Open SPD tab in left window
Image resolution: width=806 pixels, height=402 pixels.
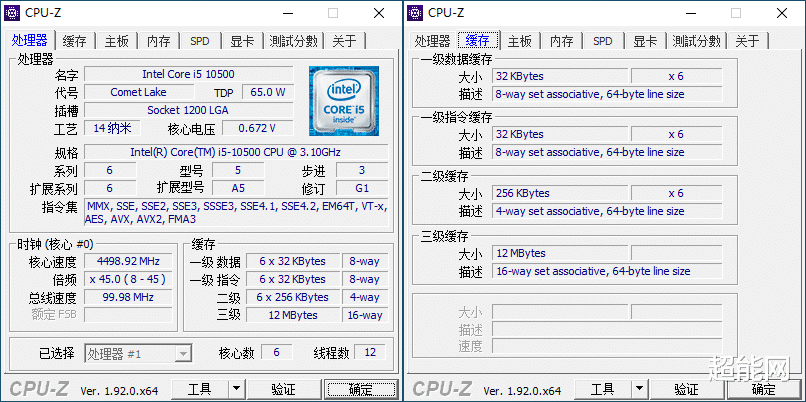point(200,41)
